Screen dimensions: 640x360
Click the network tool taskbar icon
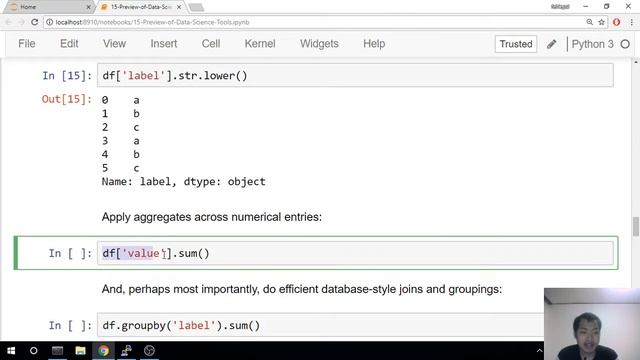[126, 351]
